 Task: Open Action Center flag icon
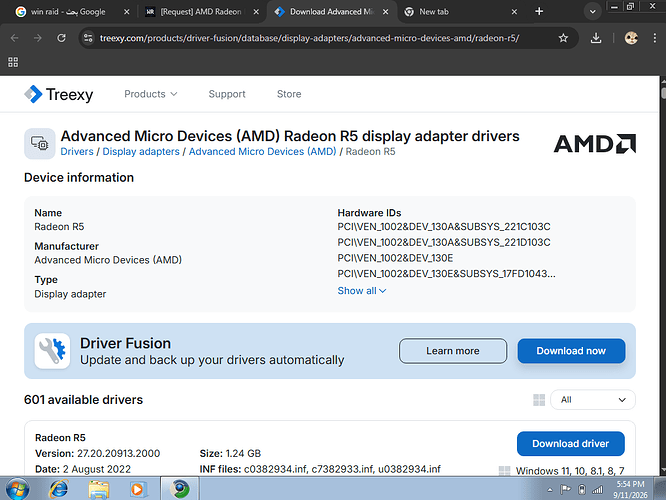(565, 490)
